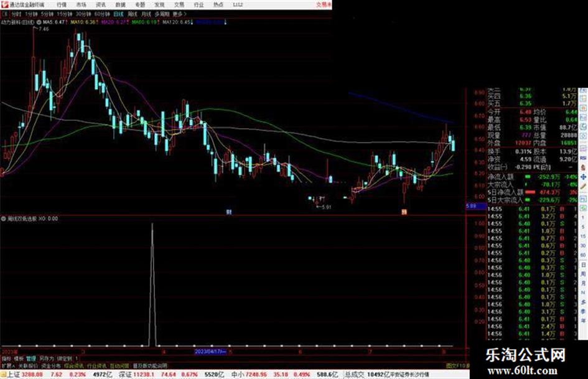This screenshot has width=588, height=379.
Task: Expand the 扩展 panel
Action: (8, 365)
